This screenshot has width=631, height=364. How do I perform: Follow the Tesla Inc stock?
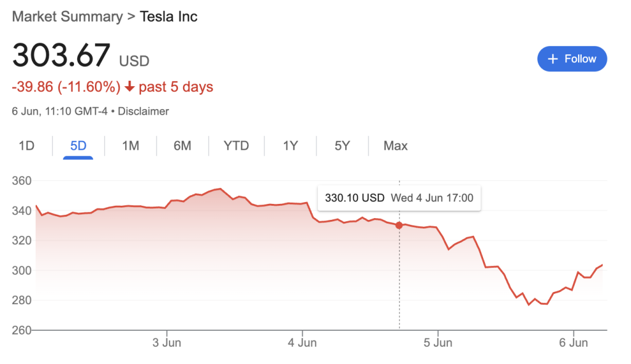pos(572,59)
